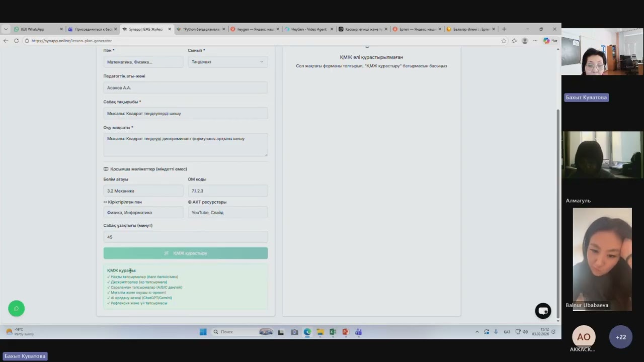Select Balnur Ubabaeva video thumbnail
Screen dimensions: 644x362
tap(602, 259)
